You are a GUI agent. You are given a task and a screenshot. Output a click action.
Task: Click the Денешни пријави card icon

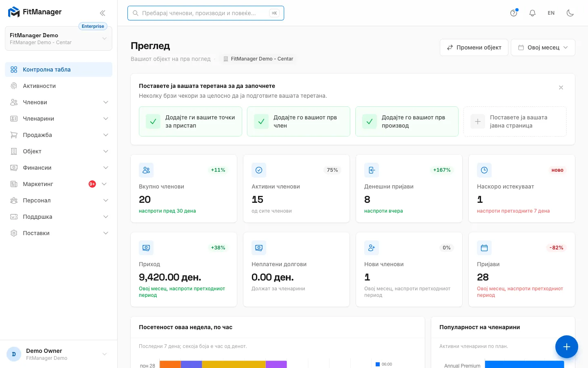click(x=372, y=170)
